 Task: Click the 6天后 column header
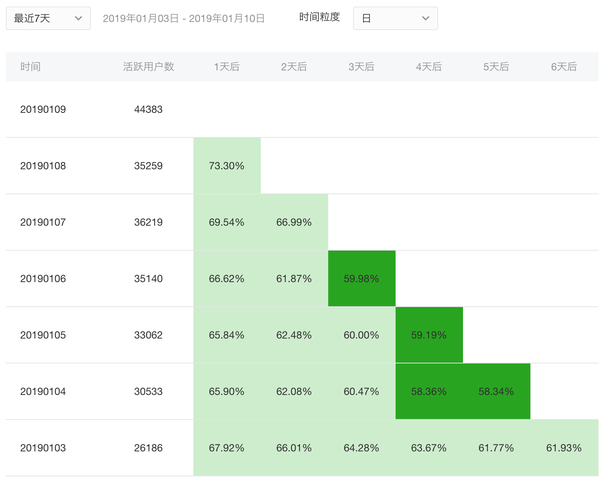click(564, 67)
